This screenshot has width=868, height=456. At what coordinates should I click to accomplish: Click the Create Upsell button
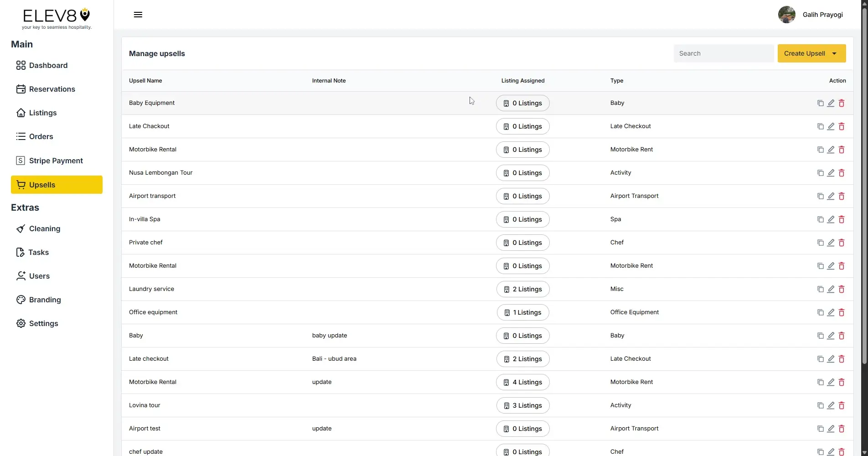[804, 53]
